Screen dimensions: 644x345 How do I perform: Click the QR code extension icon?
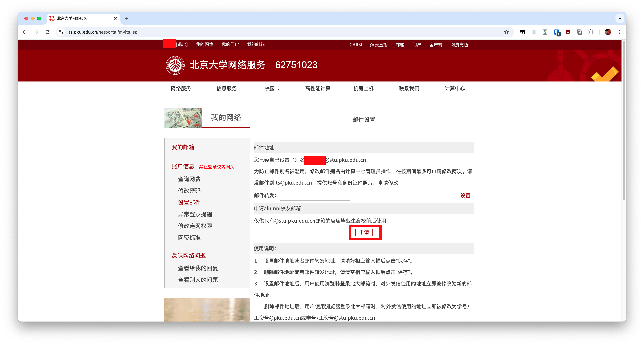click(534, 32)
